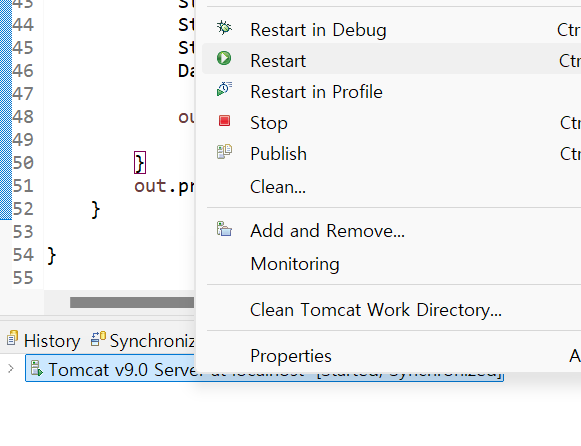Click the green Restart play icon

pyautogui.click(x=224, y=59)
